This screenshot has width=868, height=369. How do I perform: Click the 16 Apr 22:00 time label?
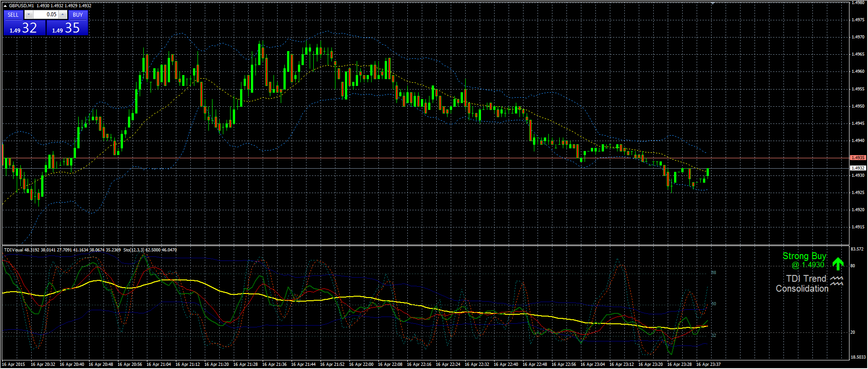point(361,364)
